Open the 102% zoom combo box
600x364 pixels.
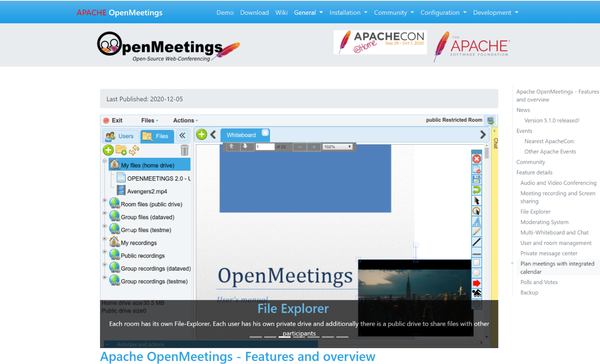pyautogui.click(x=337, y=147)
